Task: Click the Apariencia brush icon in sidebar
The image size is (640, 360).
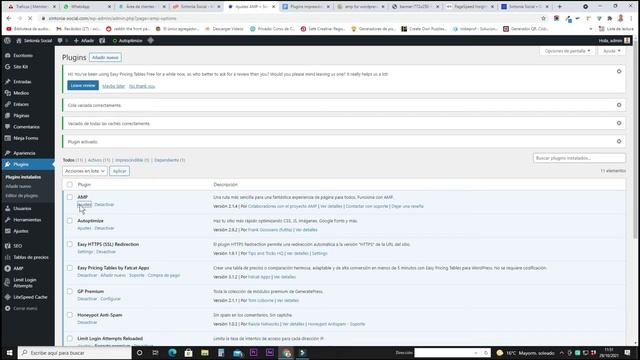Action: pyautogui.click(x=8, y=153)
